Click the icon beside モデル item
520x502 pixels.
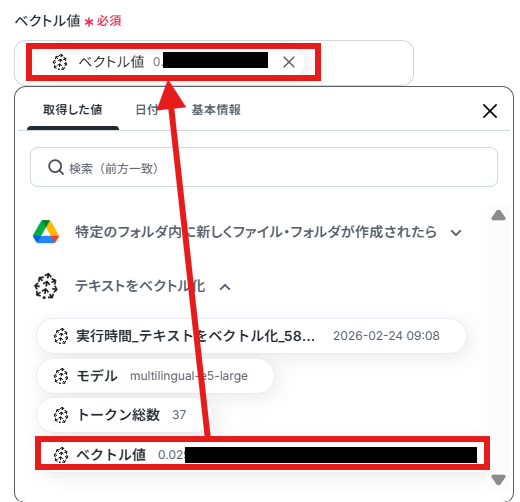click(x=61, y=376)
